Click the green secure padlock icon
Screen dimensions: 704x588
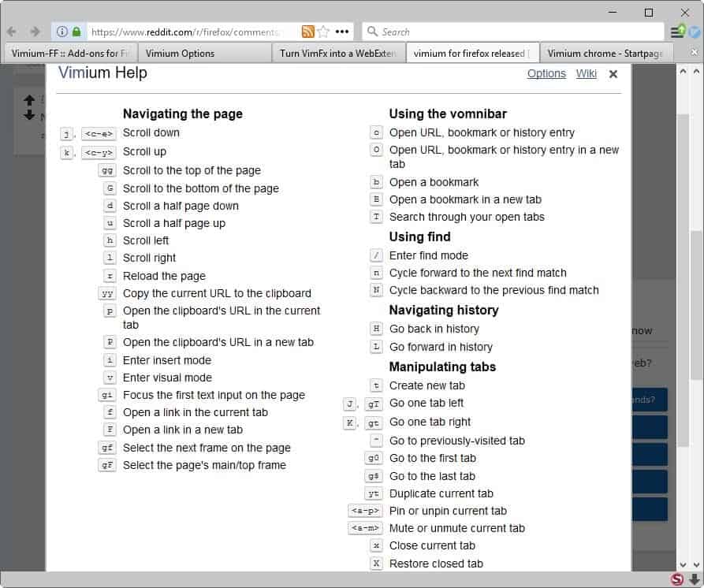click(x=76, y=32)
